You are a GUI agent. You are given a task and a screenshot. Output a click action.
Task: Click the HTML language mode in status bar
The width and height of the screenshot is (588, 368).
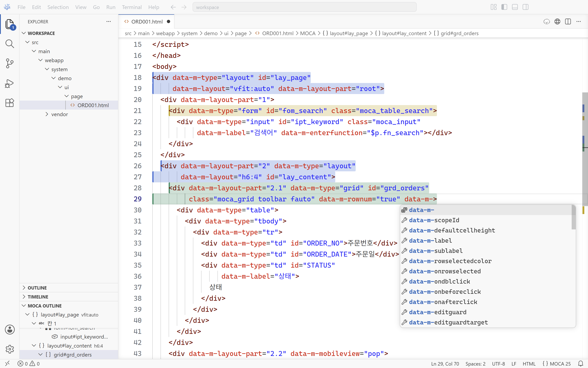[x=529, y=364]
